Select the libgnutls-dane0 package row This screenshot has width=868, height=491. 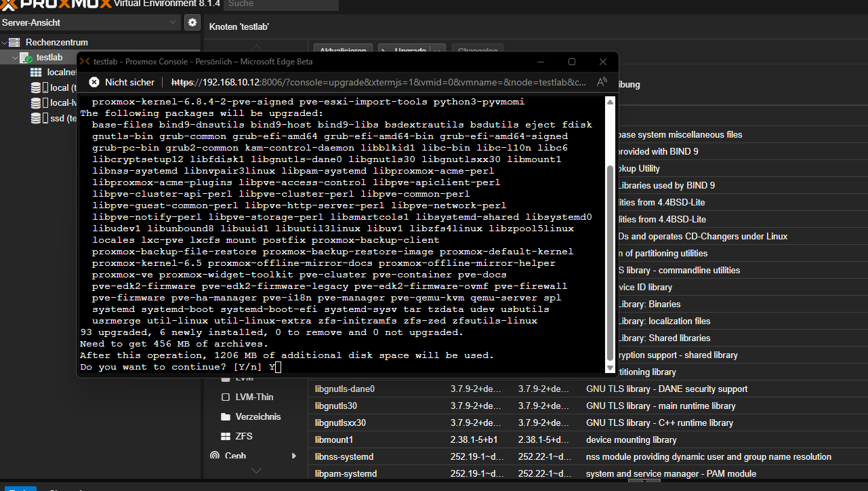(587, 389)
